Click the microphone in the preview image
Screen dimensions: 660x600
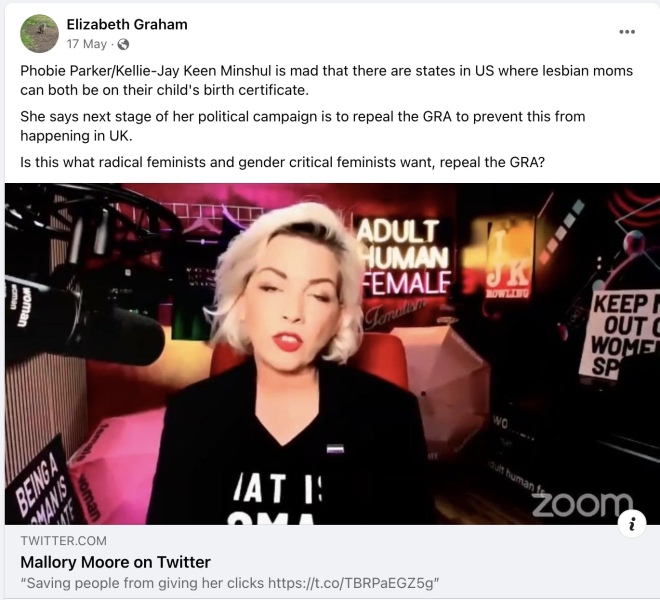click(84, 322)
